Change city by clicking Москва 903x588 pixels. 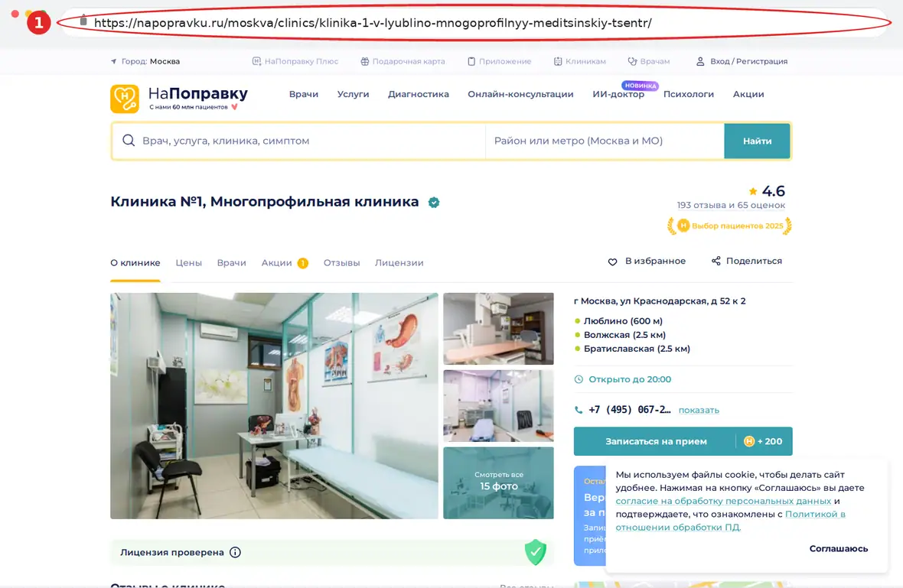click(x=165, y=62)
